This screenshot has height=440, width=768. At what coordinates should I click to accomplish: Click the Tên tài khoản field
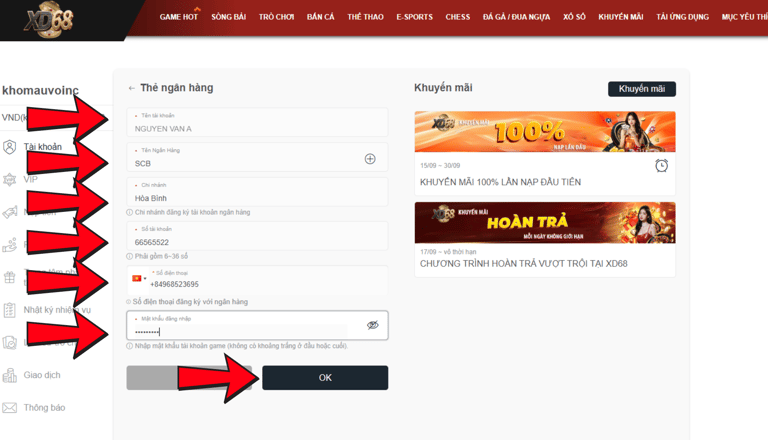pos(257,122)
